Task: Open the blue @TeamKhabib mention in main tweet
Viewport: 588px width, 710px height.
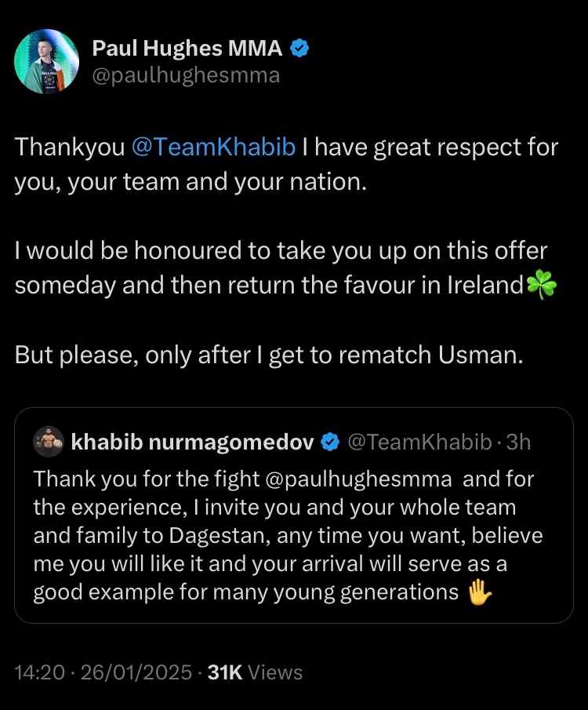Action: coord(213,147)
